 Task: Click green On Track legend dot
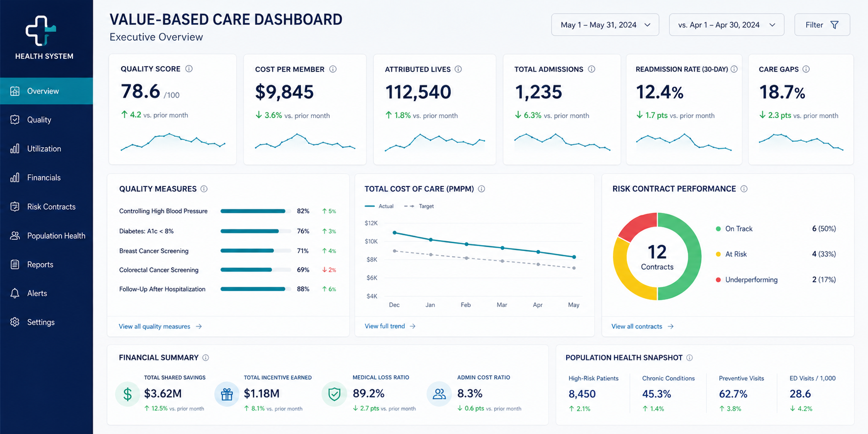[718, 228]
